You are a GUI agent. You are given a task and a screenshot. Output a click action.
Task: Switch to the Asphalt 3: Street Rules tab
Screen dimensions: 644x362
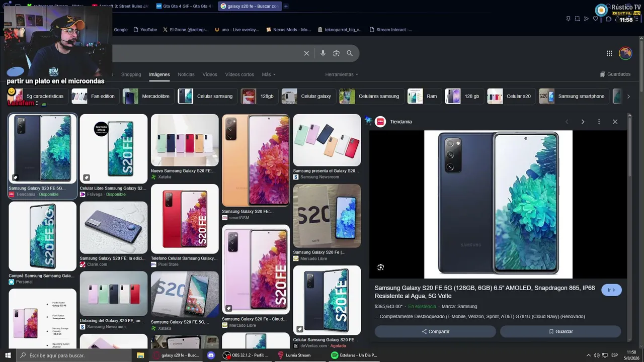tap(120, 6)
